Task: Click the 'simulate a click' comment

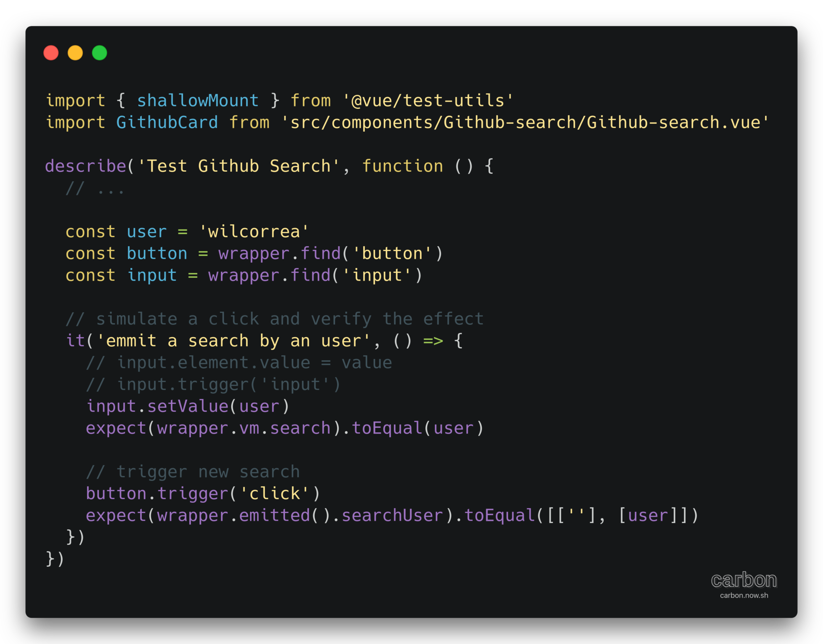Action: 274,319
